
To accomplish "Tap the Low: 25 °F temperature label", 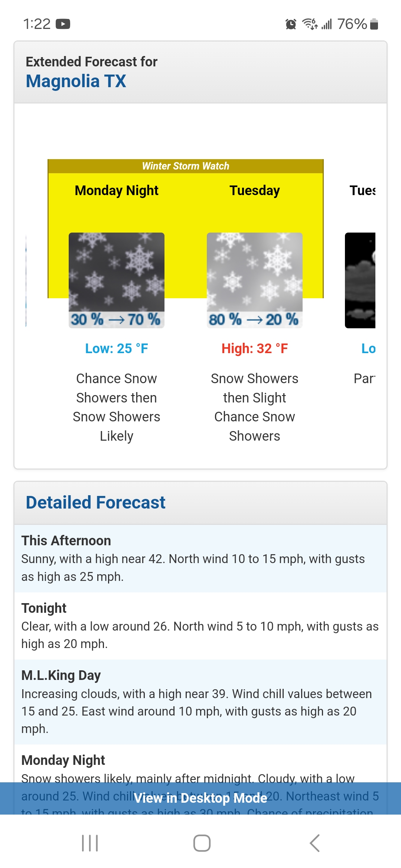I will click(x=117, y=349).
